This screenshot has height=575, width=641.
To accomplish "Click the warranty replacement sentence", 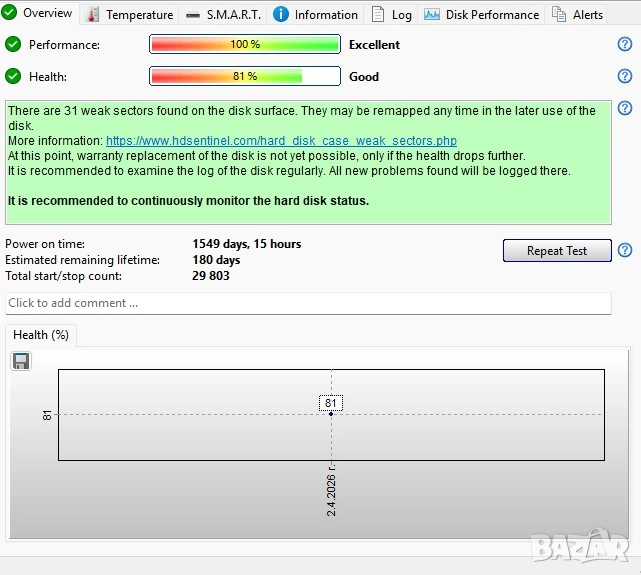I will pyautogui.click(x=267, y=156).
